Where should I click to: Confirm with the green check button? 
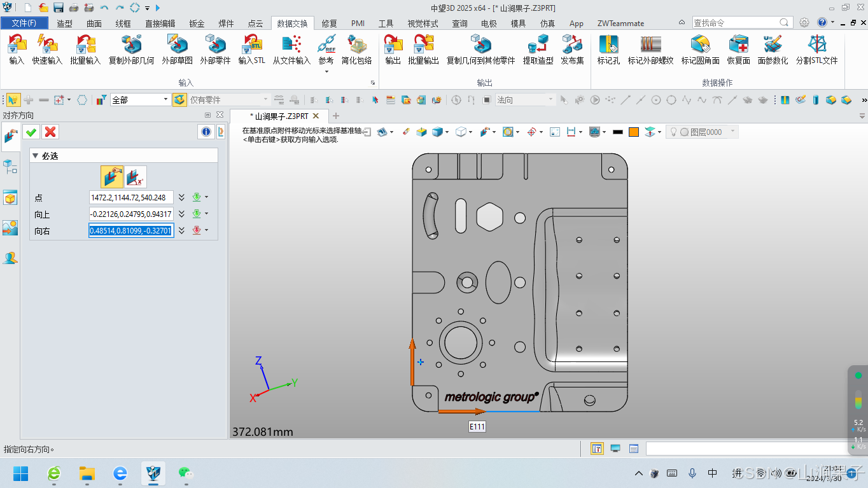[x=31, y=132]
